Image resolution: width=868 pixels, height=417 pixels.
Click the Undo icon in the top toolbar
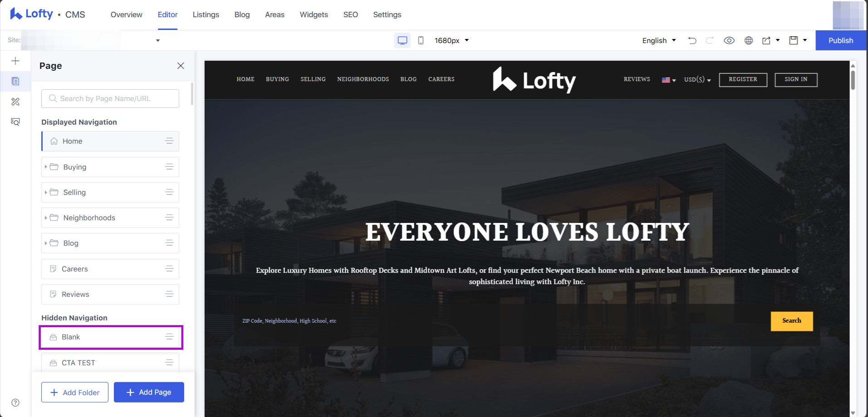[691, 40]
